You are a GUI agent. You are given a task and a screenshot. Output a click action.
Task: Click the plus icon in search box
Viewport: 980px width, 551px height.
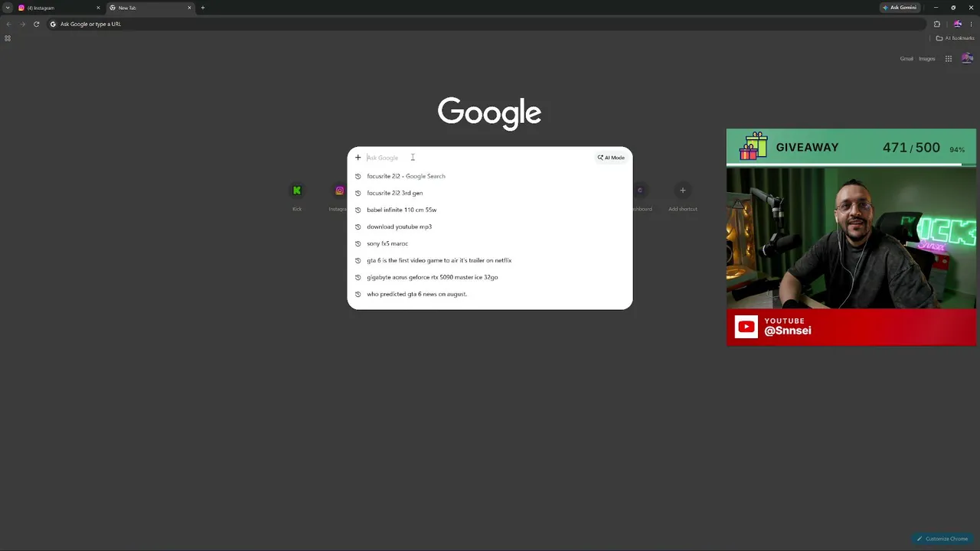click(358, 158)
